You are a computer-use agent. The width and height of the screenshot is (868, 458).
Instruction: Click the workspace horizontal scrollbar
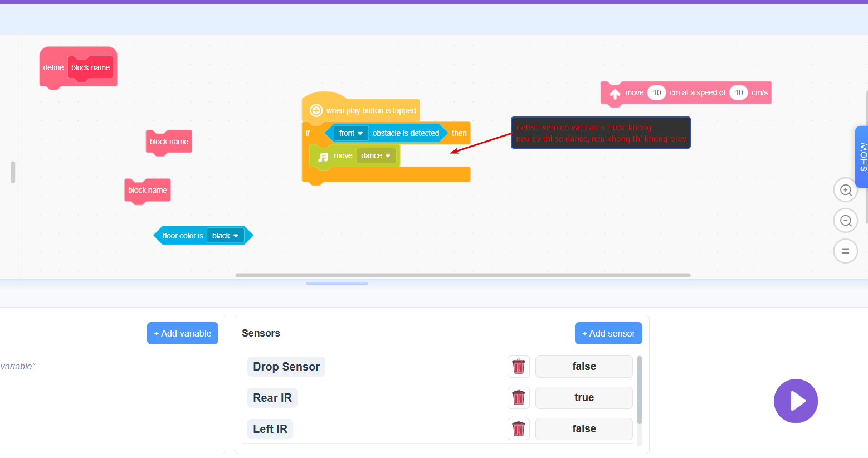463,275
